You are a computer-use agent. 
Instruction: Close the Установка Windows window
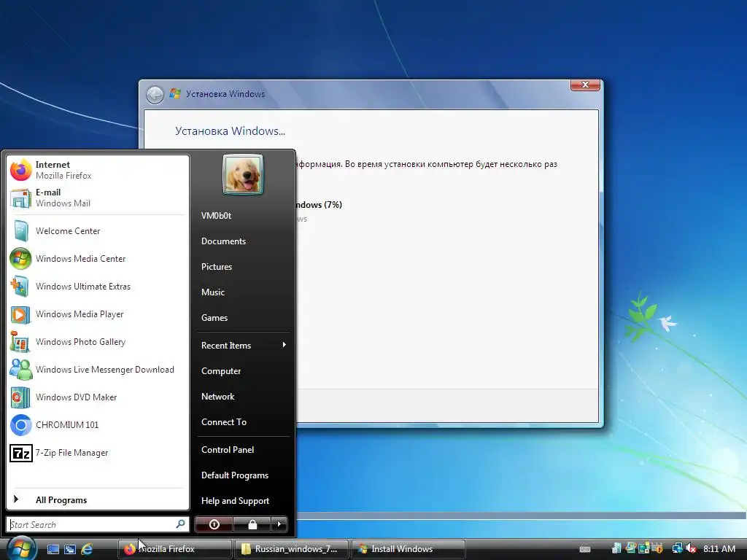coord(585,85)
